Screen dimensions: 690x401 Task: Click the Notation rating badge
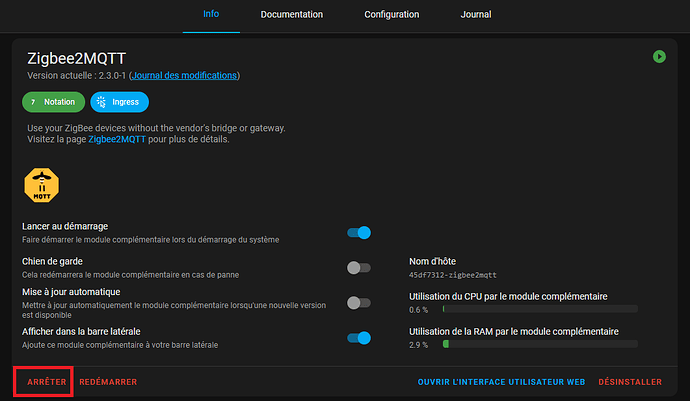(x=54, y=102)
